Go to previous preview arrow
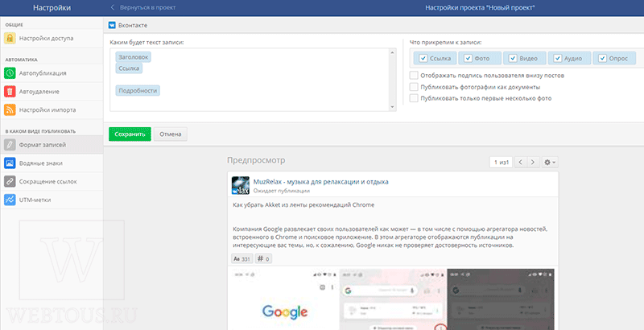The width and height of the screenshot is (644, 330). click(x=520, y=162)
